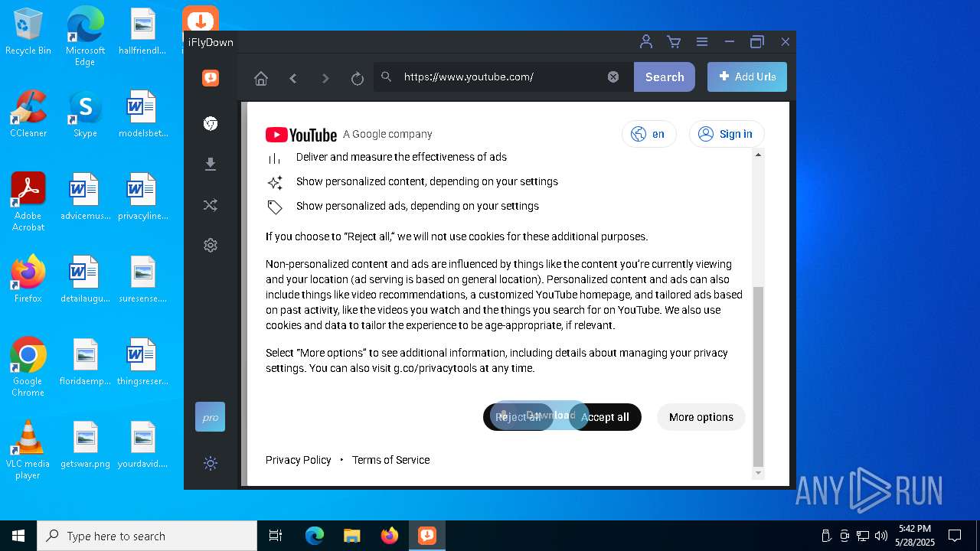Image resolution: width=980 pixels, height=551 pixels.
Task: Open the settings gear in sidebar
Action: coord(211,245)
